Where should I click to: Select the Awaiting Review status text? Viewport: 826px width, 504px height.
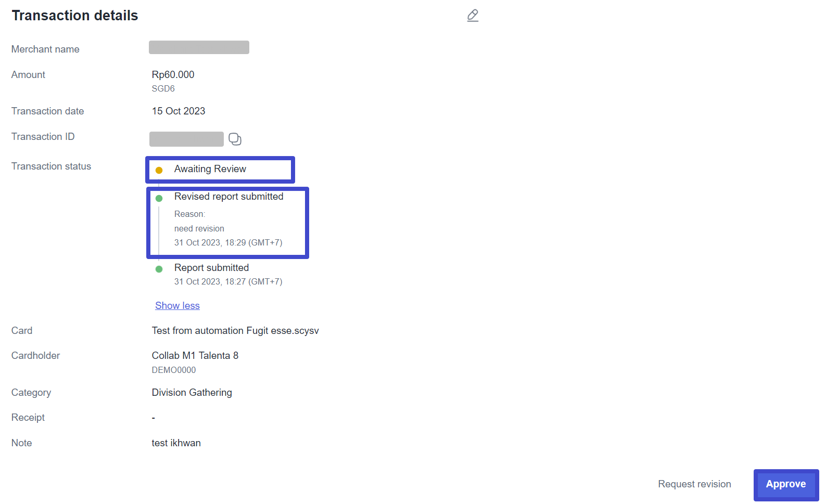pos(210,169)
